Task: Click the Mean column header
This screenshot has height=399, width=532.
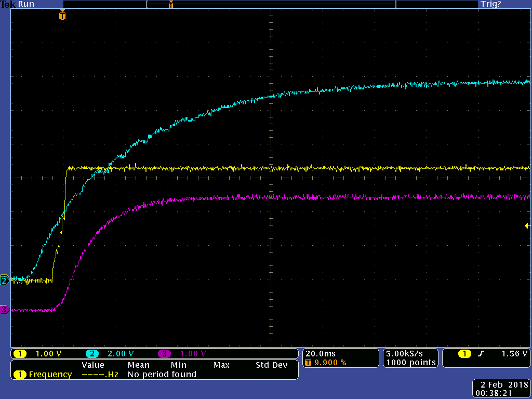Action: pos(138,365)
